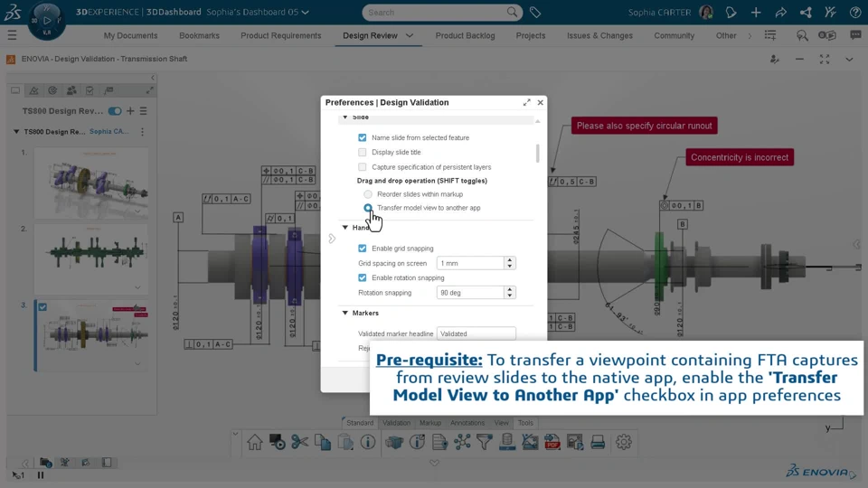
Task: Click Rotation snapping stepper arrows
Action: [509, 292]
